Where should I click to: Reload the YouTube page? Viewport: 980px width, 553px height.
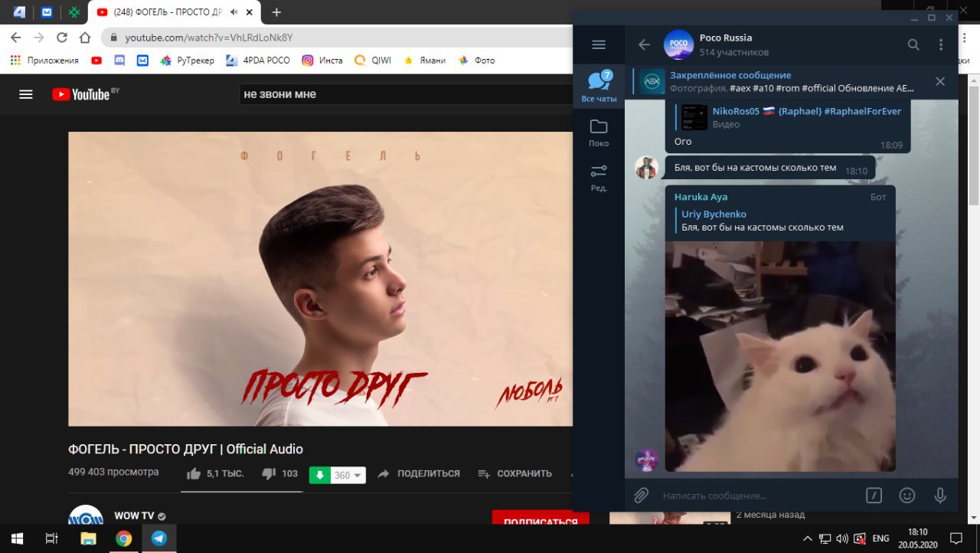tap(62, 37)
